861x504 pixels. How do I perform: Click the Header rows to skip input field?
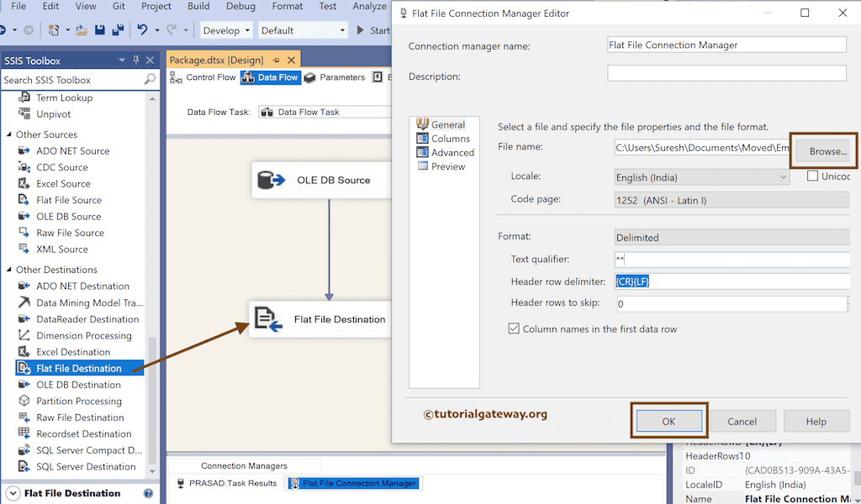(732, 303)
